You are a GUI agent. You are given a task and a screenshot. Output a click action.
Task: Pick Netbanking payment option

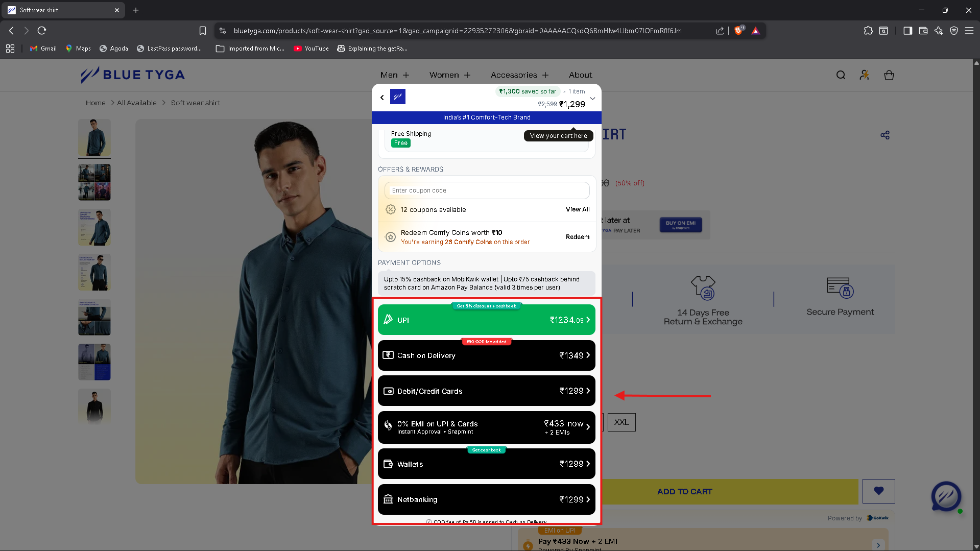(x=487, y=499)
